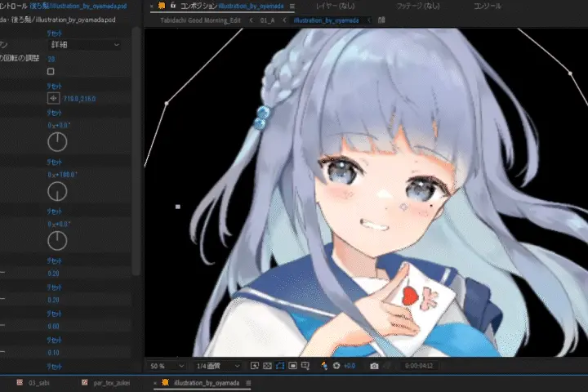This screenshot has width=588, height=392.
Task: Click the angle dial under 0x+3.0°
Action: tap(57, 142)
